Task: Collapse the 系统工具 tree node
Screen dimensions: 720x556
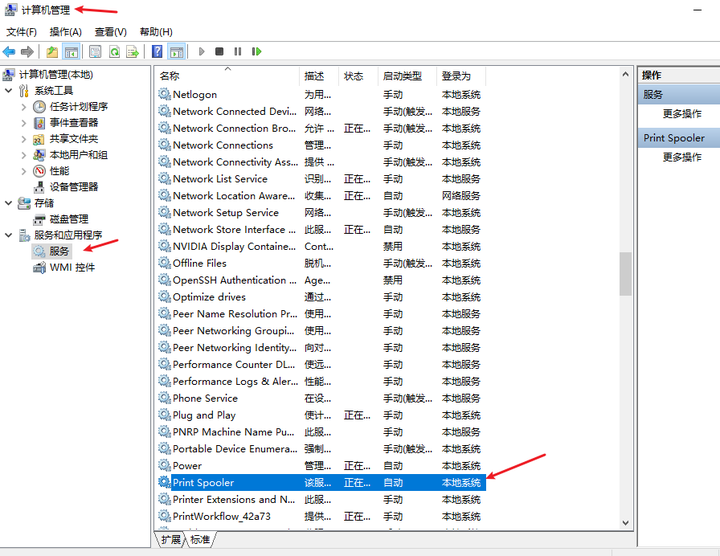Action: pyautogui.click(x=9, y=91)
